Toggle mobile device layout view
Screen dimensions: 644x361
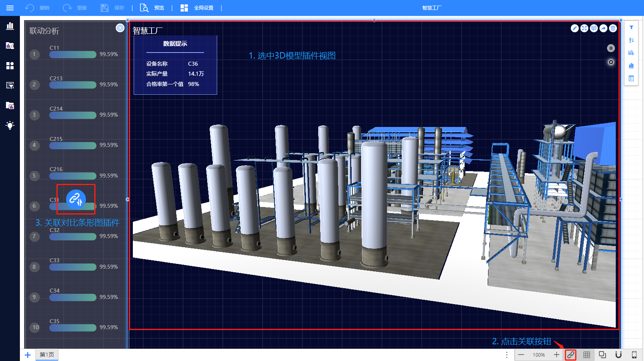(634, 355)
